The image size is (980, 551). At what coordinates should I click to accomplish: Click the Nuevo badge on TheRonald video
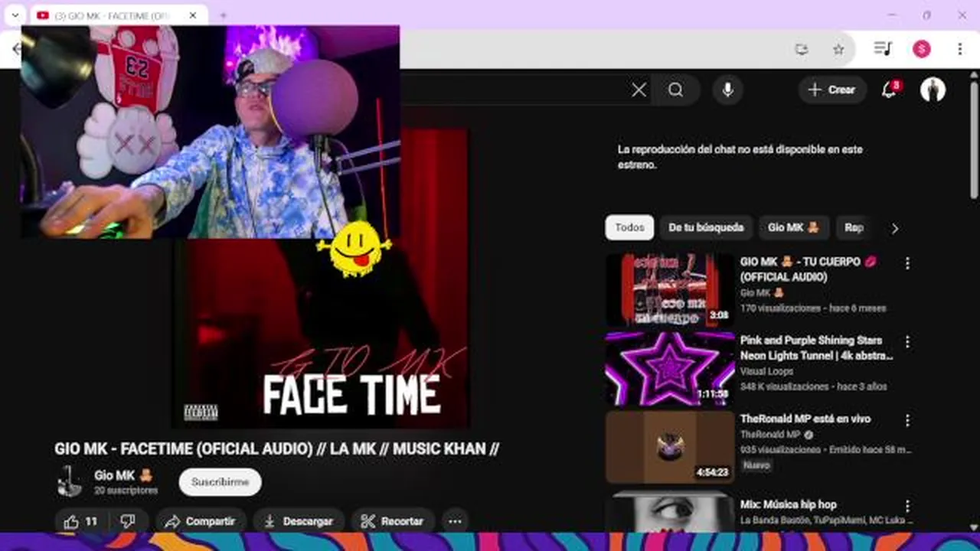tap(756, 465)
